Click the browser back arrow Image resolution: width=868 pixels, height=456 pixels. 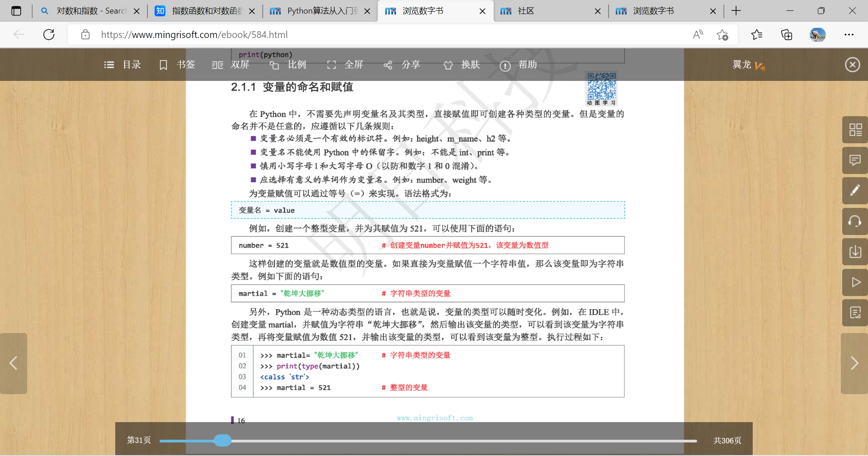(x=19, y=34)
